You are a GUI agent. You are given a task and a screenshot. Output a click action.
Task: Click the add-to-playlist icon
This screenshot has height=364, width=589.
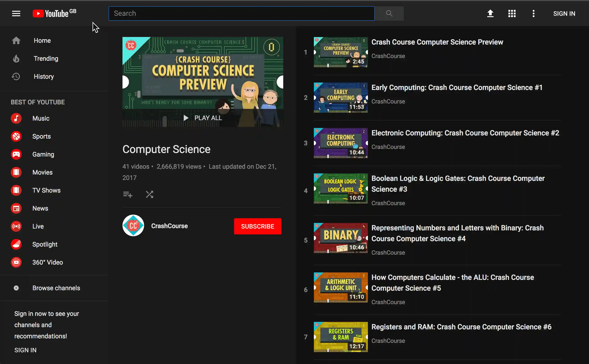(x=128, y=194)
